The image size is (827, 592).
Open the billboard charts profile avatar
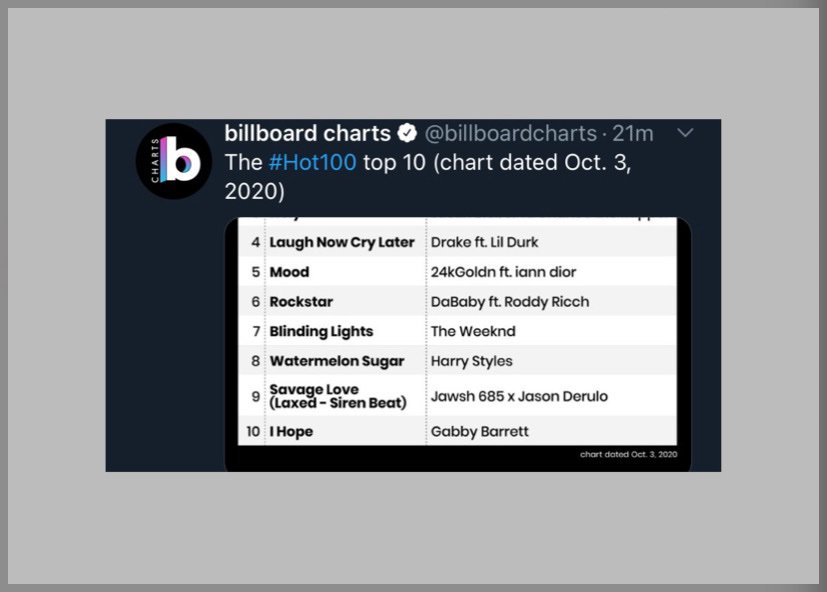(174, 161)
